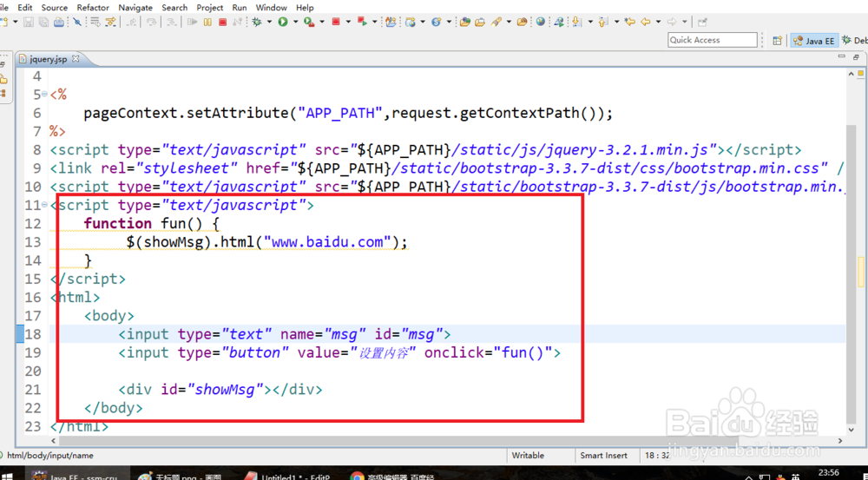This screenshot has width=868, height=480.
Task: Click the Disconnect icon
Action: point(238,23)
